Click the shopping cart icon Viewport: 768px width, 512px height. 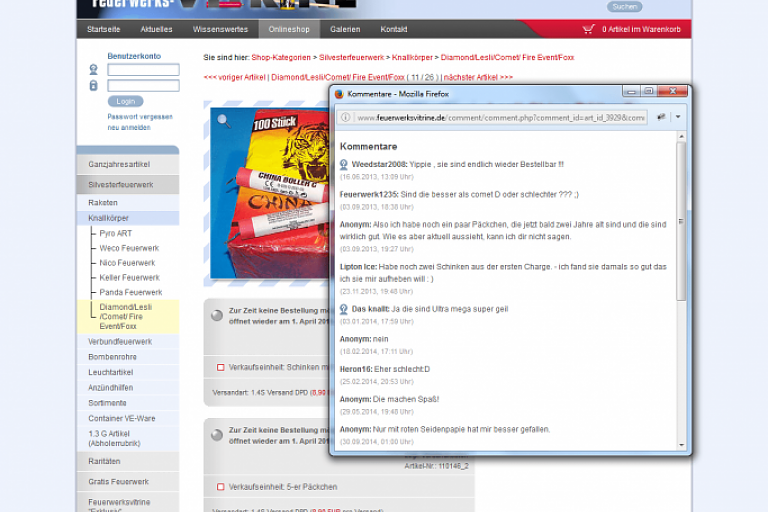(588, 29)
